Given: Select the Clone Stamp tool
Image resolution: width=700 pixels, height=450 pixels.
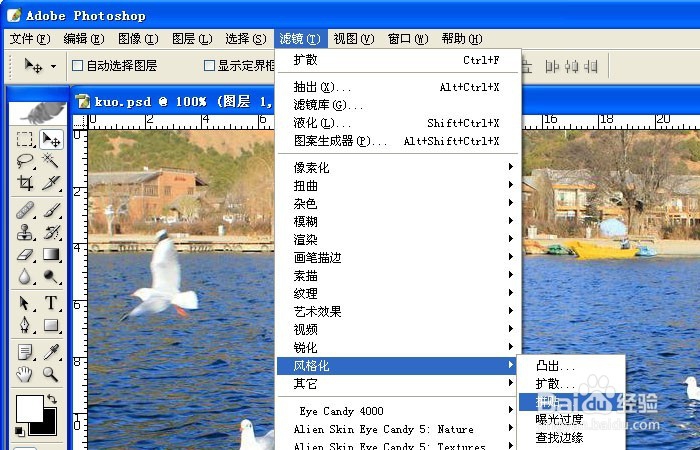Looking at the screenshot, I should click(x=25, y=232).
